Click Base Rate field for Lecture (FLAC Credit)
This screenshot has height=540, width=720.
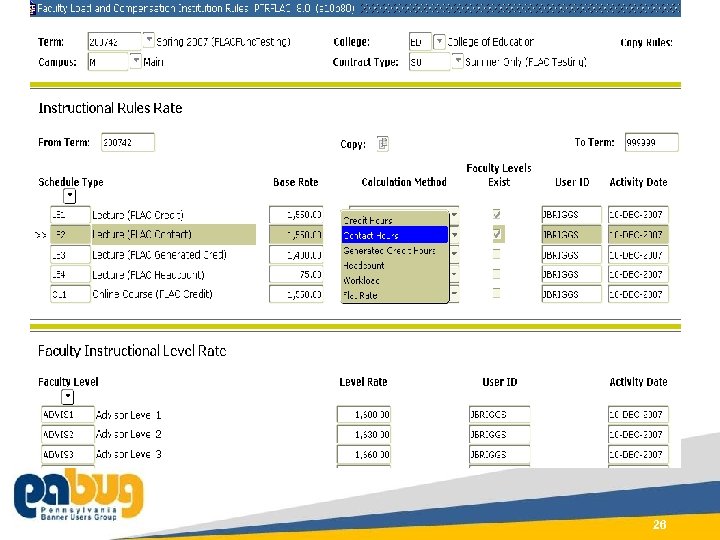pyautogui.click(x=296, y=214)
